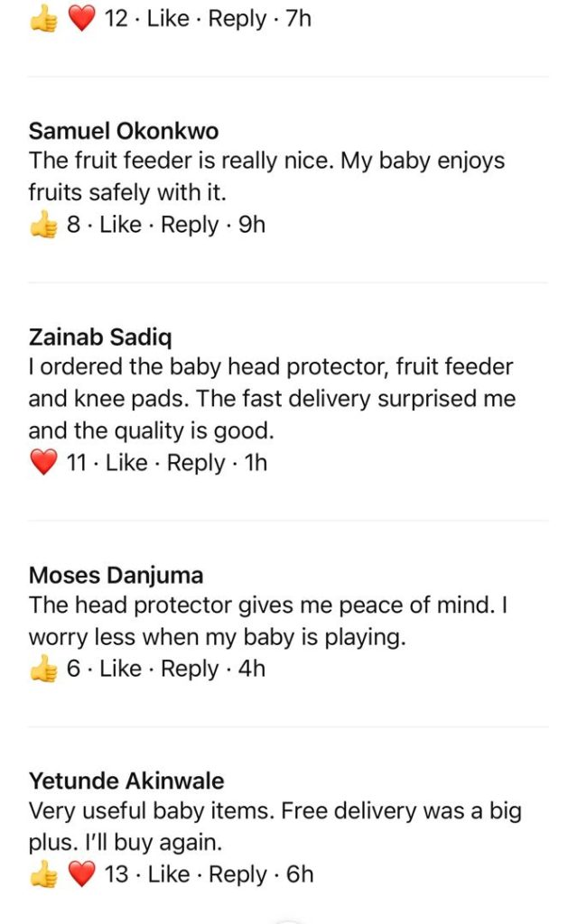Open Yetunde Akinwale's profile
This screenshot has width=577, height=924.
point(126,781)
